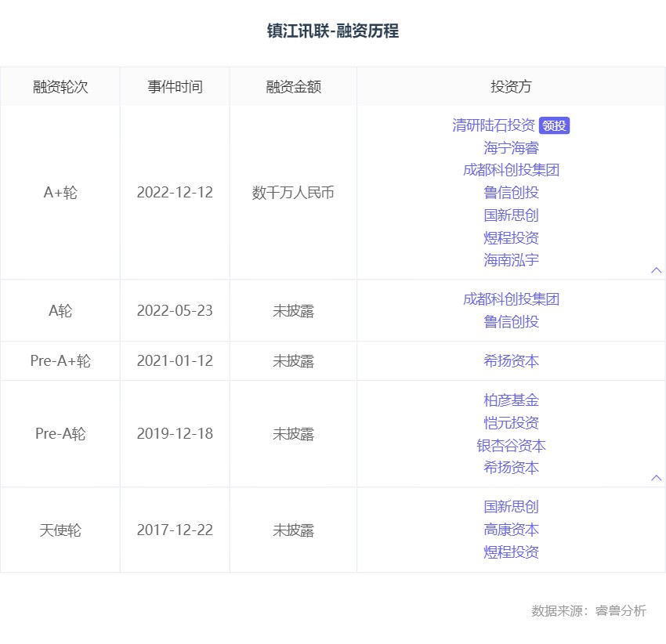
Task: Select the 天使轮 round cell
Action: click(x=60, y=530)
